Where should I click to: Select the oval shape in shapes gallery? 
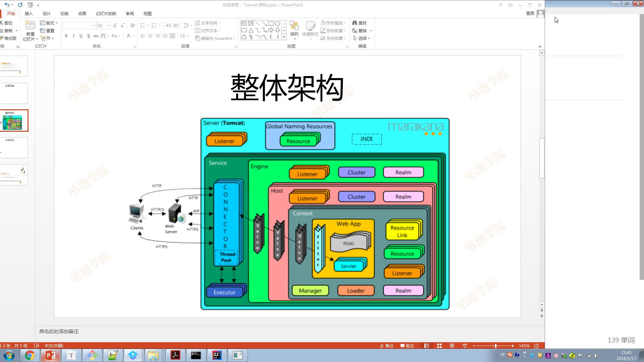[278, 23]
